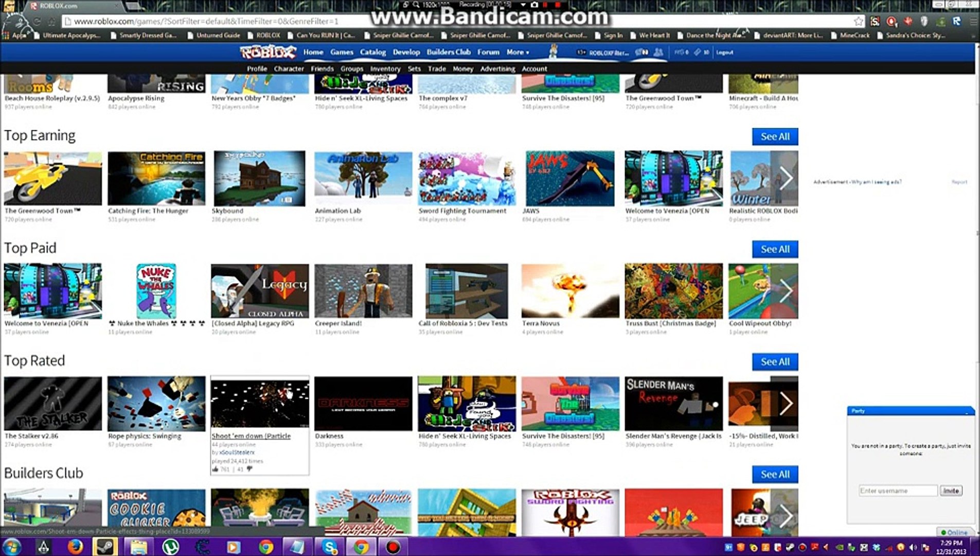Reload the page with the refresh icon
This screenshot has height=556, width=980.
(37, 21)
